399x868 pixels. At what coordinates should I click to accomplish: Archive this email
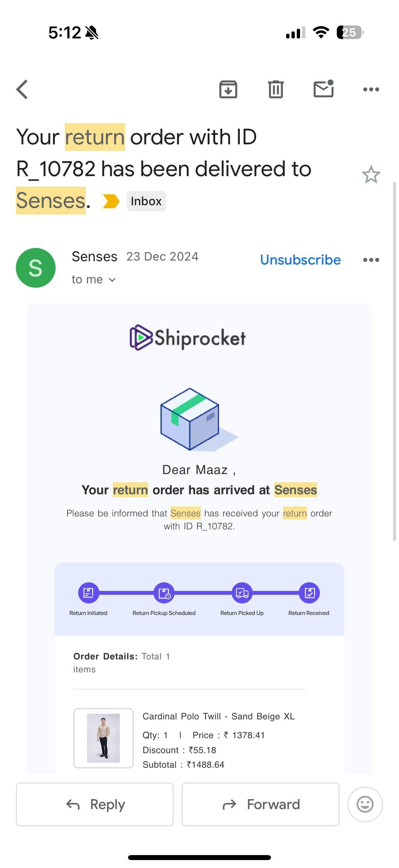coord(228,89)
